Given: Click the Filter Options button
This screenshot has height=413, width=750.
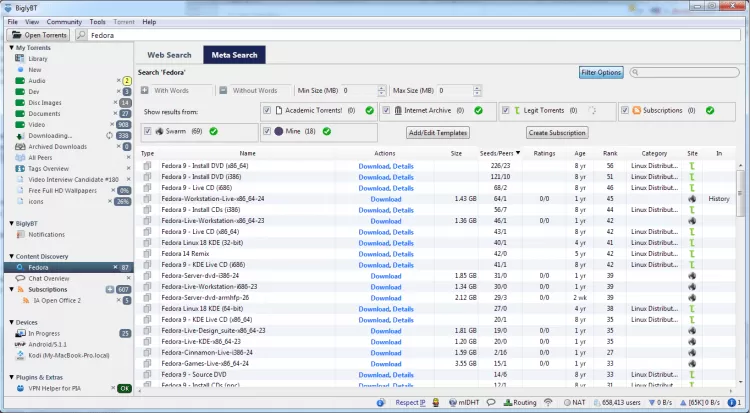Looking at the screenshot, I should tap(601, 72).
